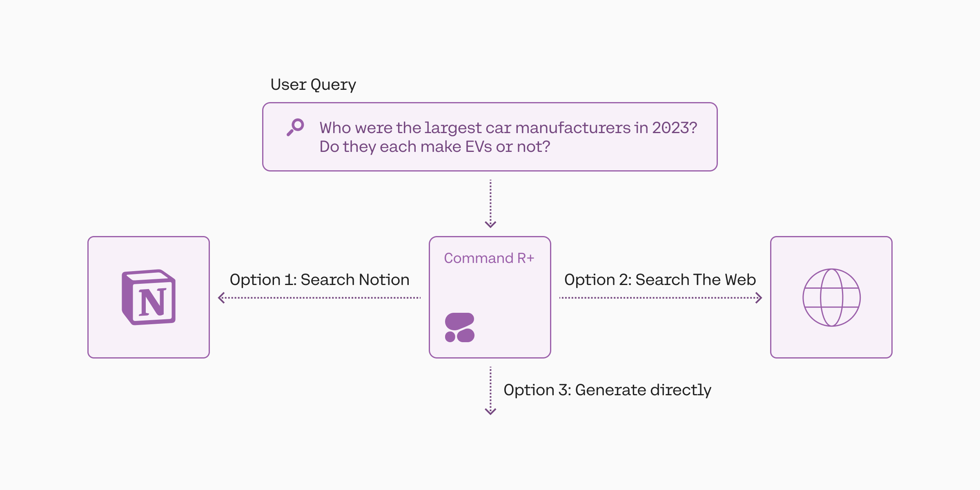Click the down arrowhead below the query box
The image size is (980, 490).
click(490, 224)
